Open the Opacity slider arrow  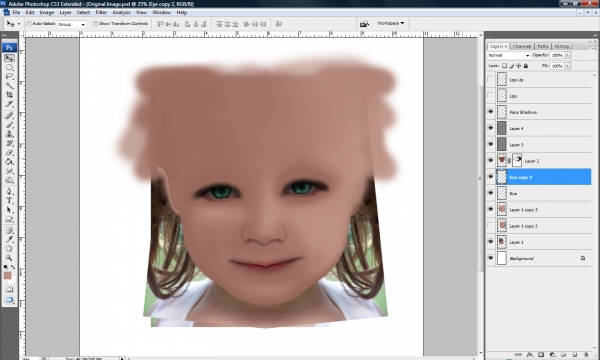(x=567, y=55)
